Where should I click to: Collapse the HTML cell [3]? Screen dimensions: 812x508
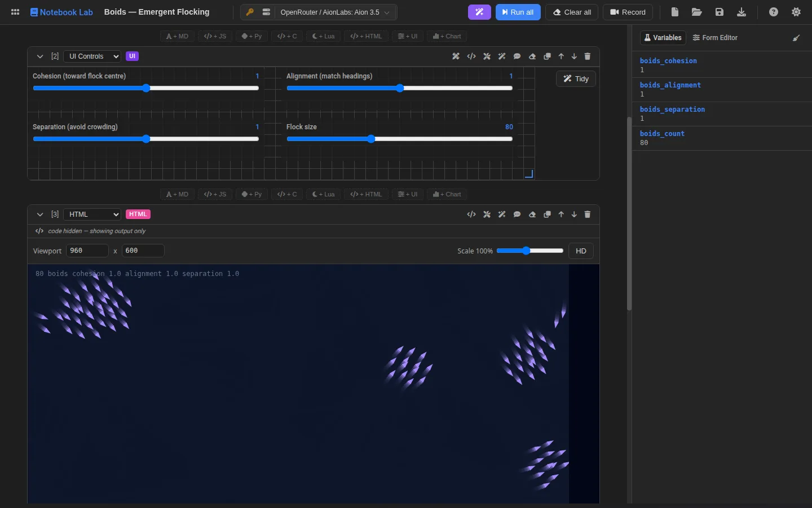click(x=40, y=214)
